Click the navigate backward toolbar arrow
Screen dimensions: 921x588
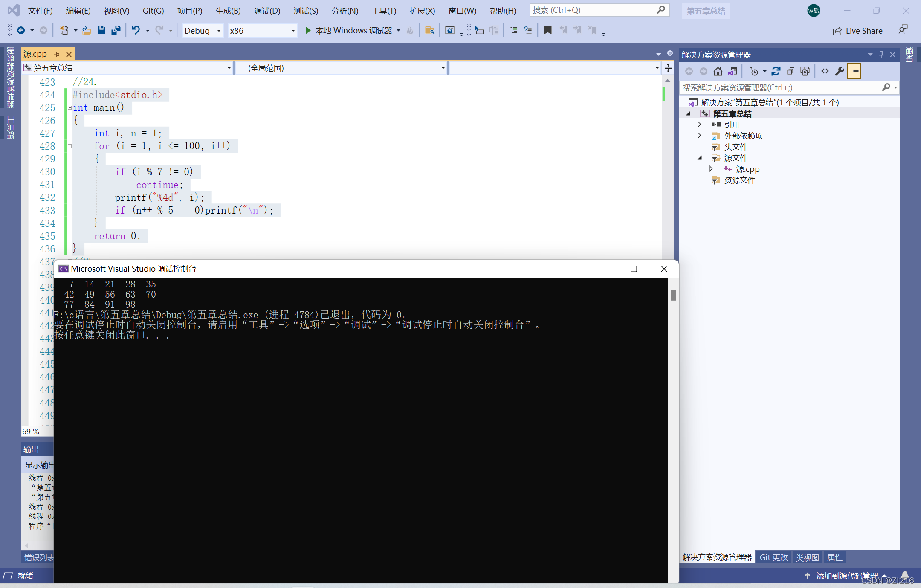click(20, 30)
